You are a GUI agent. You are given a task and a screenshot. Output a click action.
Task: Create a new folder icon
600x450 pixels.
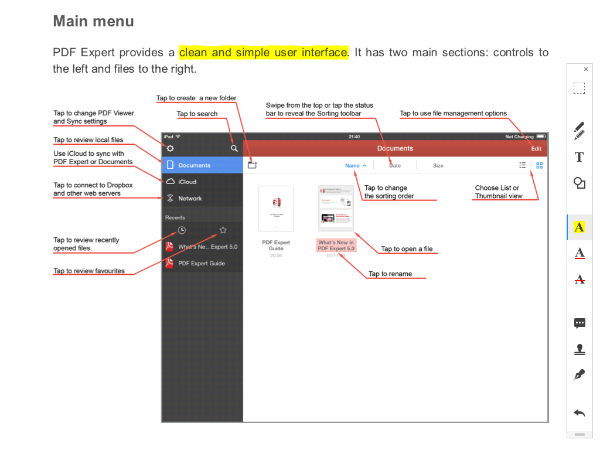tap(252, 165)
